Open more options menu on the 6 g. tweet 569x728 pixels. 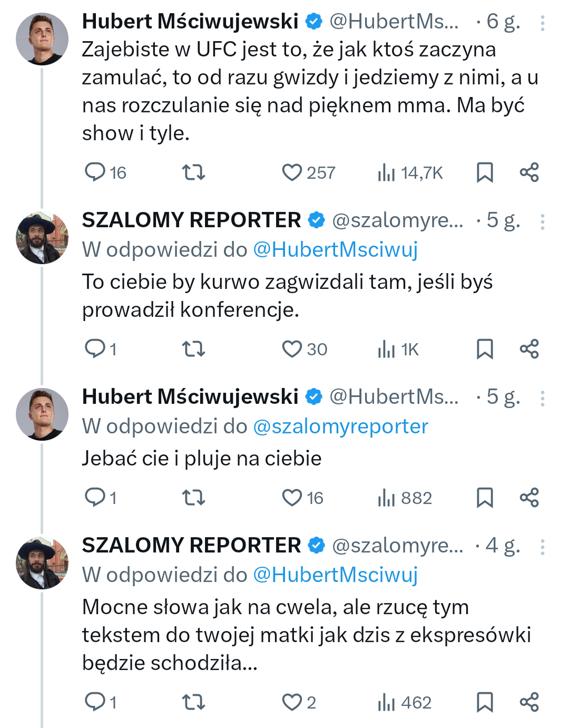[542, 23]
